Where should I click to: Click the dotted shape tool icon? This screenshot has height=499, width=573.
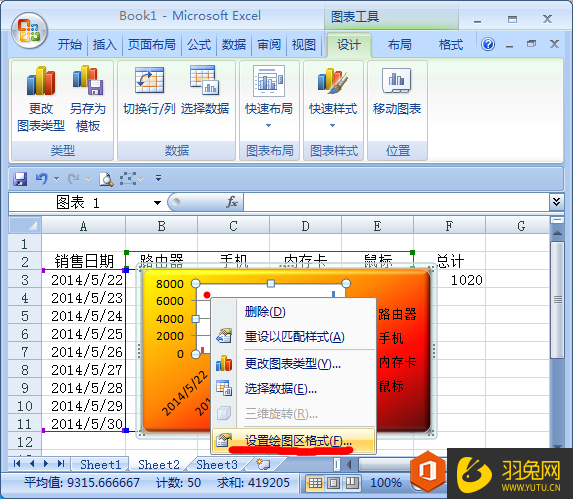click(128, 179)
